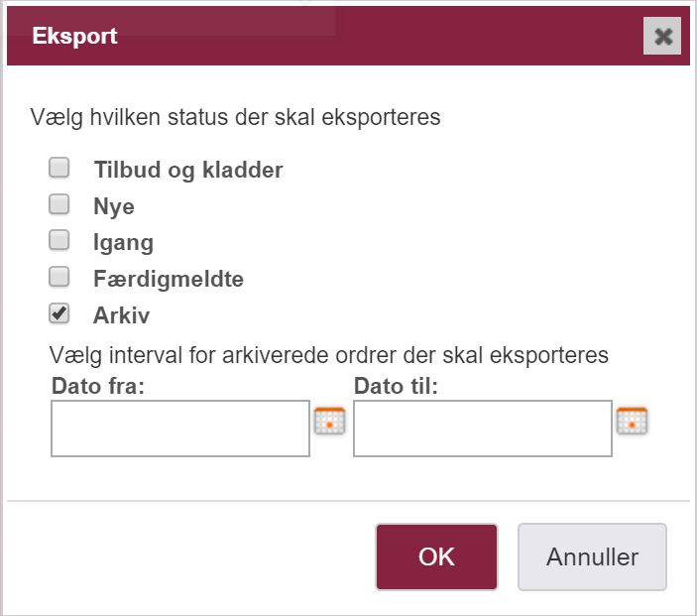Viewport: 697px width, 616px height.
Task: Click into the Dato fra text field
Action: (x=180, y=429)
